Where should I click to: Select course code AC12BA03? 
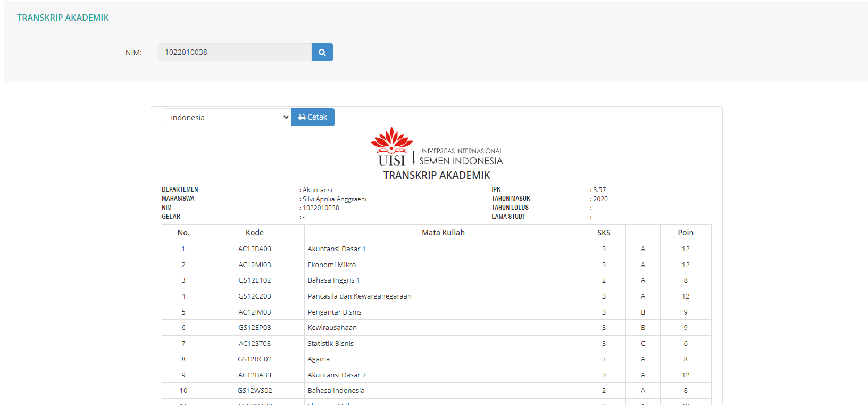click(x=255, y=249)
